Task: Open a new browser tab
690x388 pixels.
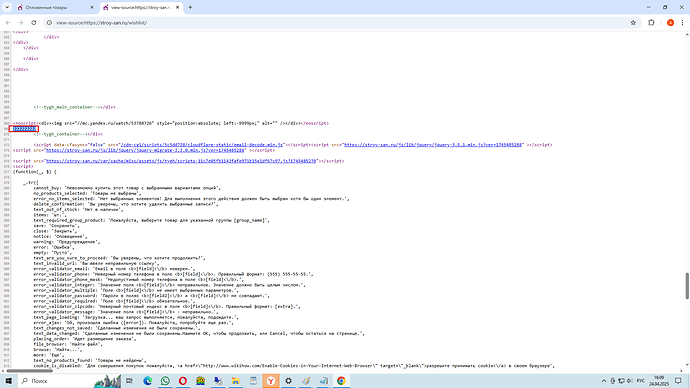Action: 190,7
